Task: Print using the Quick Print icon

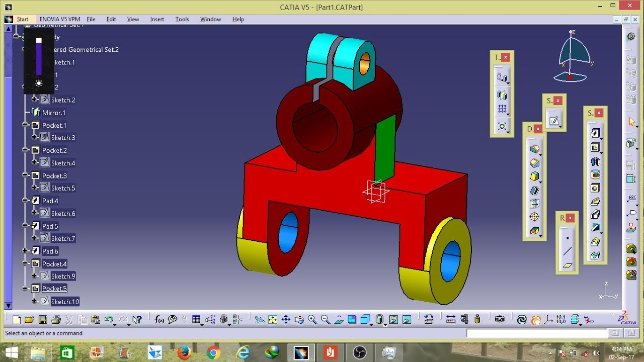Action: click(x=56, y=319)
